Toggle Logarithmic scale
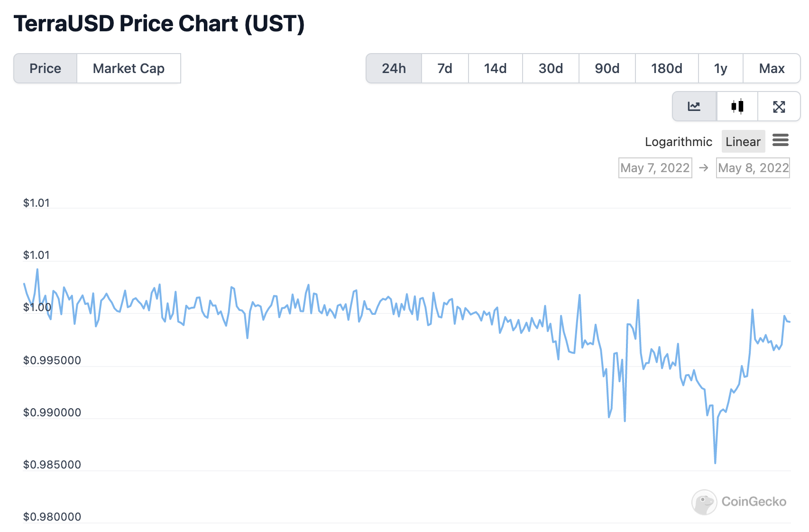This screenshot has width=809, height=532. tap(678, 142)
